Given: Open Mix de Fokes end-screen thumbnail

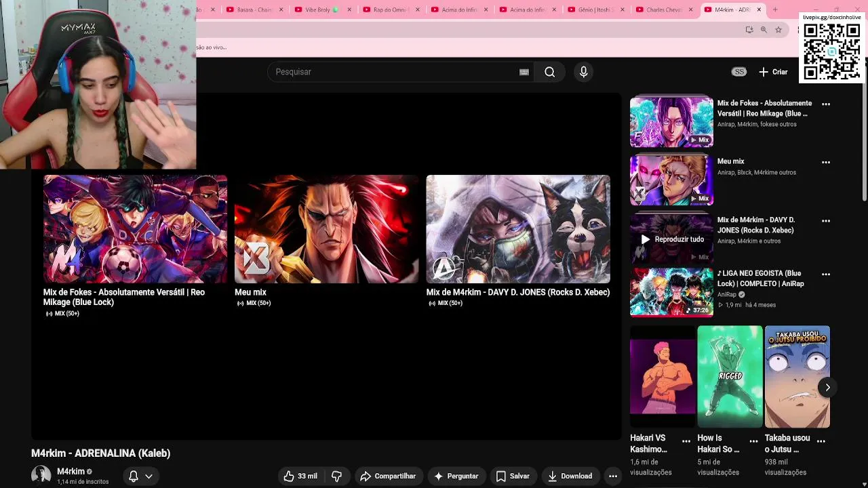Looking at the screenshot, I should [136, 229].
